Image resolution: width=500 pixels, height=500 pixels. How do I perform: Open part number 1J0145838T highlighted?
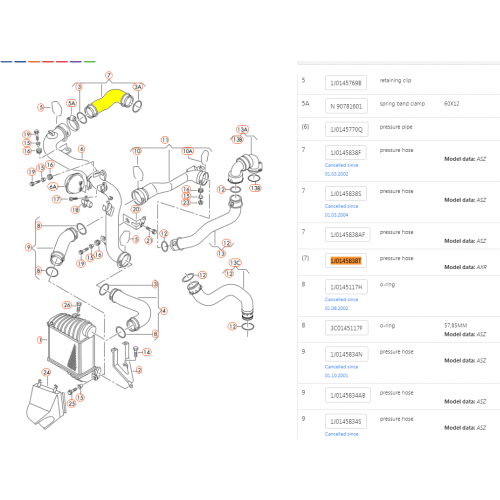[x=346, y=261]
